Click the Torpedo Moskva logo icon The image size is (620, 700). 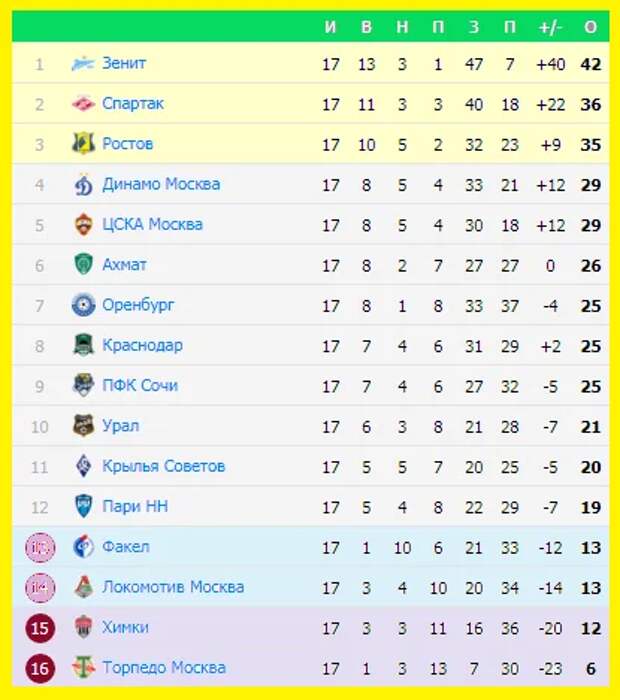(83, 667)
